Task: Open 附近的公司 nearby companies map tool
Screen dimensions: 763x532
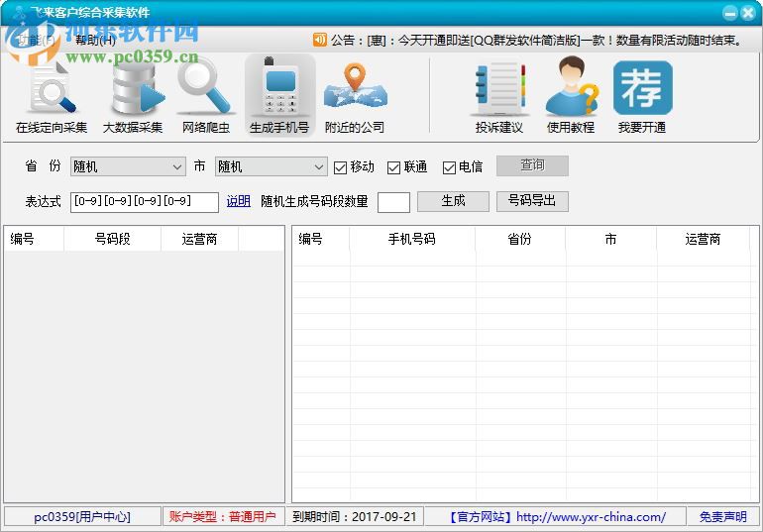Action: 355,97
